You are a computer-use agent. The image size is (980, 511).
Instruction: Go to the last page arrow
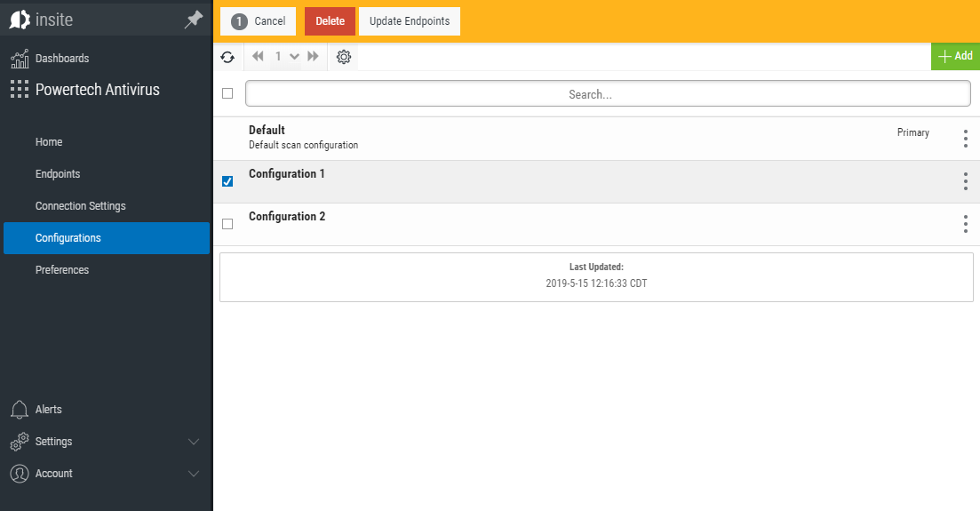[313, 56]
